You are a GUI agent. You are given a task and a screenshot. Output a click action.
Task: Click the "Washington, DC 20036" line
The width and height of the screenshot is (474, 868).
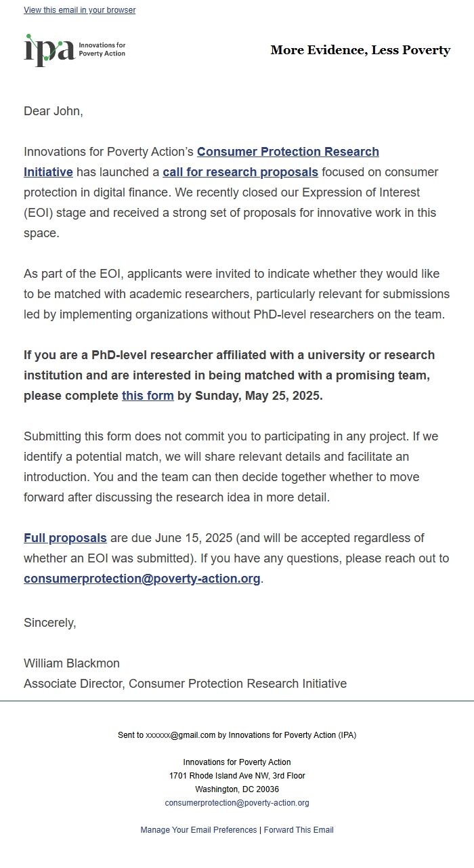(x=237, y=789)
